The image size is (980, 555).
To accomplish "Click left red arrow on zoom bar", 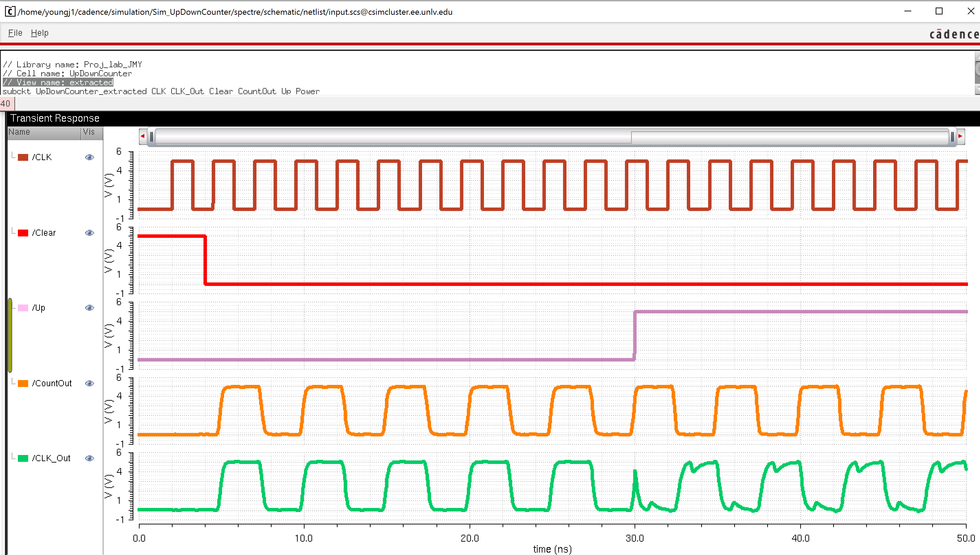I will [x=143, y=136].
